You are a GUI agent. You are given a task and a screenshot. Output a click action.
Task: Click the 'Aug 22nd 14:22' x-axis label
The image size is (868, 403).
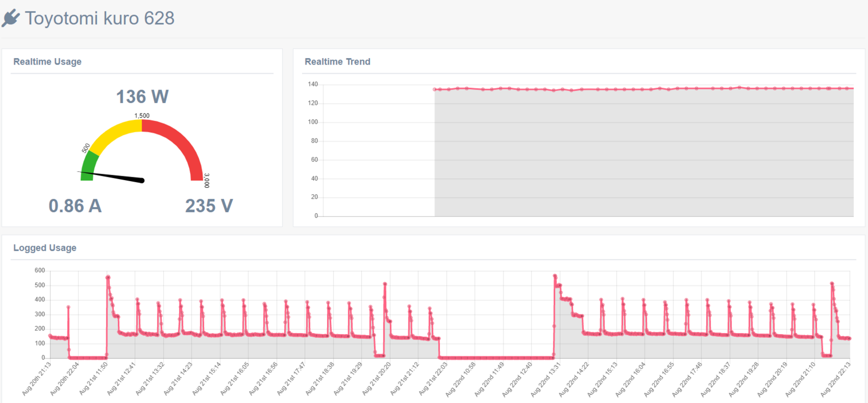(x=575, y=379)
